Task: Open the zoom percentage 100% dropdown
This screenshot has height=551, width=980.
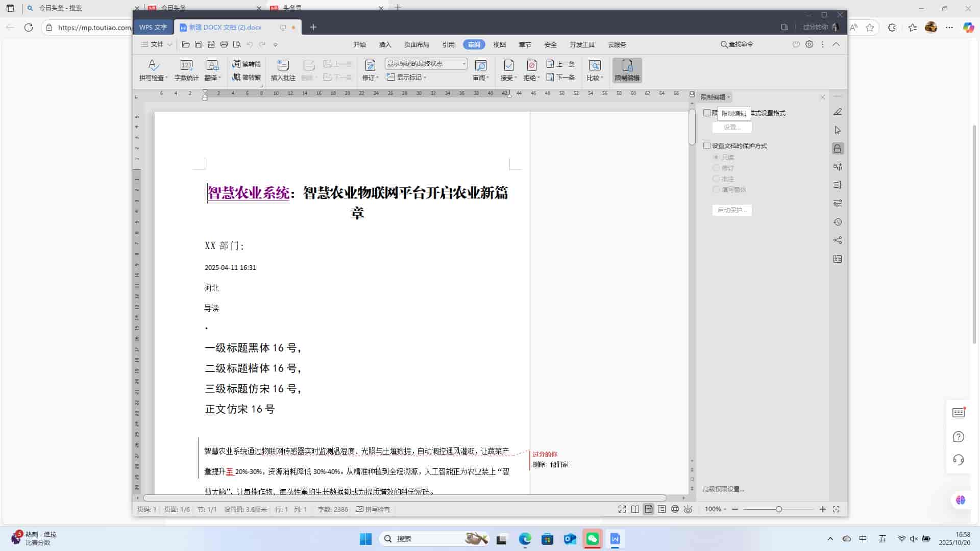Action: 716,509
